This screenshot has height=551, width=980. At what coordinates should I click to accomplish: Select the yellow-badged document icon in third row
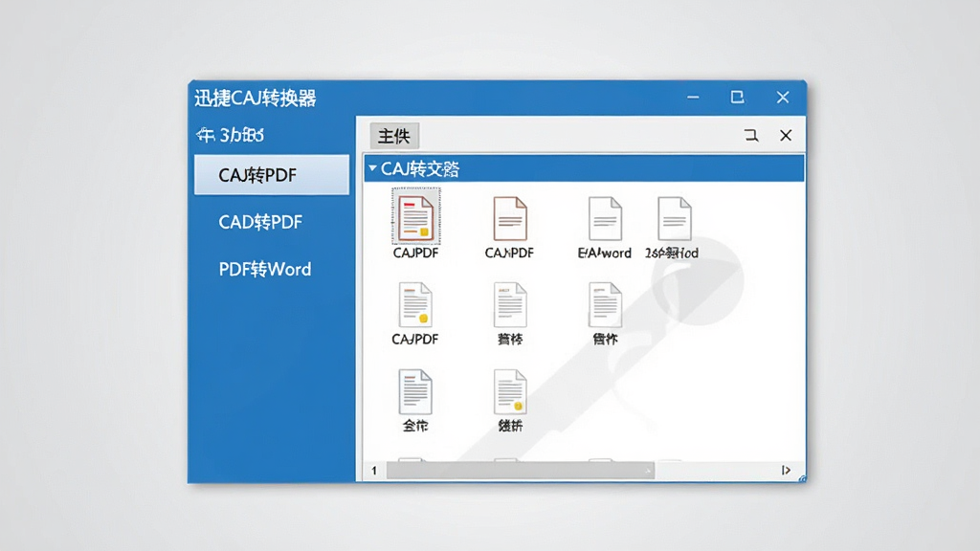click(509, 391)
